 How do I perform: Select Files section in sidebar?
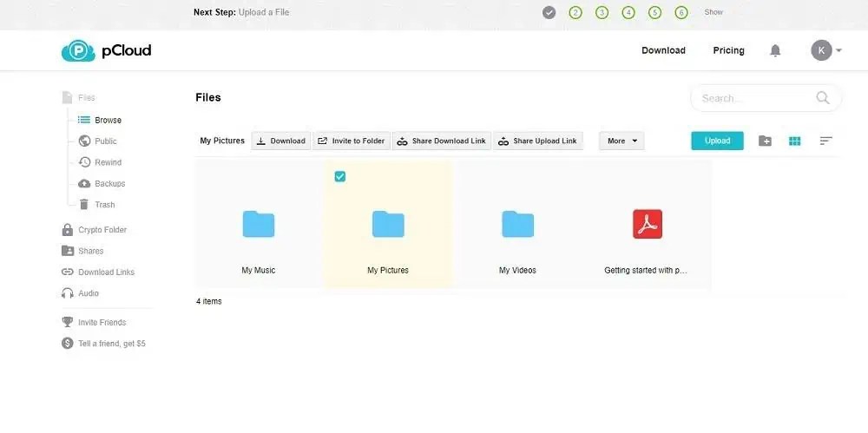(86, 97)
